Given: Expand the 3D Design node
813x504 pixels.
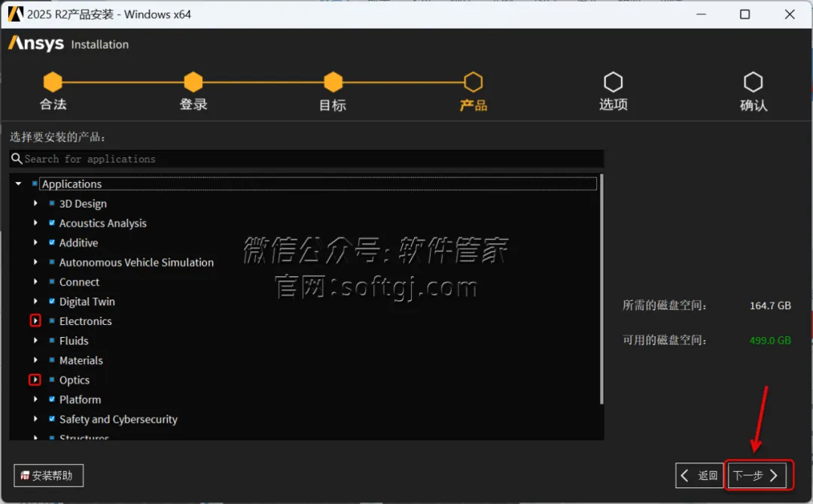Looking at the screenshot, I should pos(35,203).
